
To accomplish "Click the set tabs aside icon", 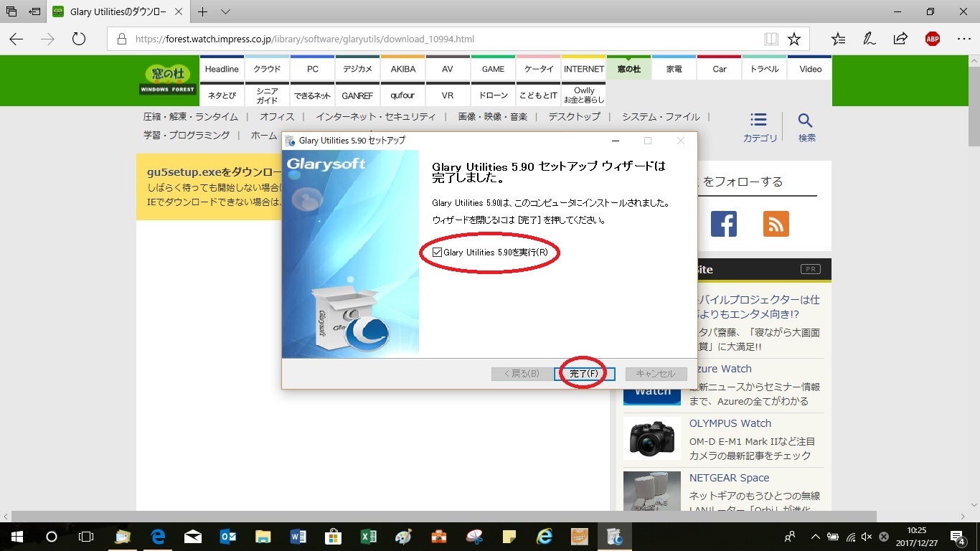I will click(34, 11).
